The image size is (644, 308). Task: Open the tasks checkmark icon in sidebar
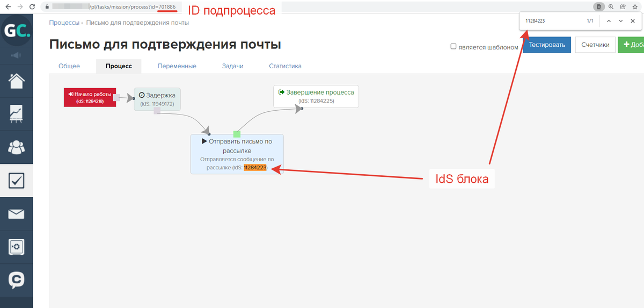point(16,181)
